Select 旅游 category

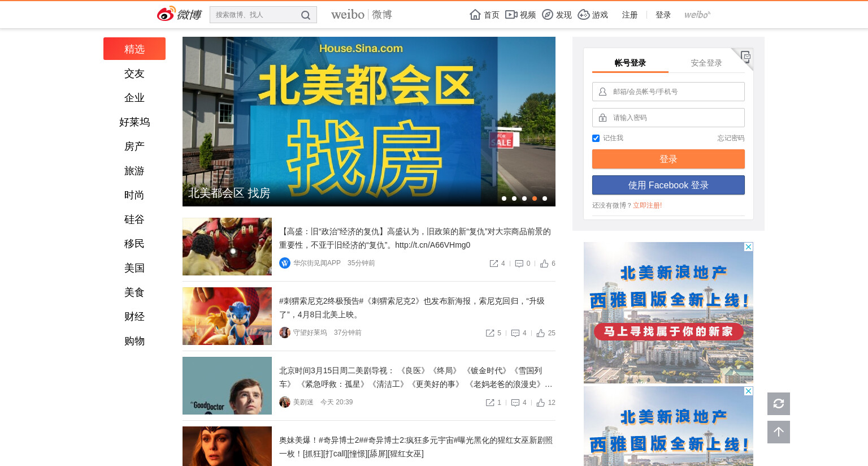pos(134,171)
